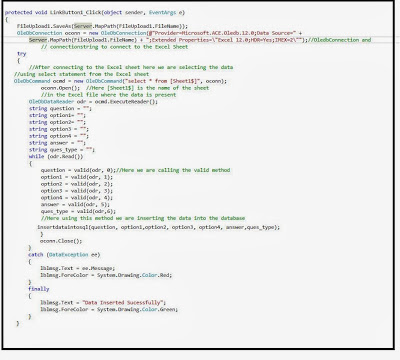Click the "System.Drawing.Color.Green" line
The width and height of the screenshot is (400, 360).
point(109,310)
